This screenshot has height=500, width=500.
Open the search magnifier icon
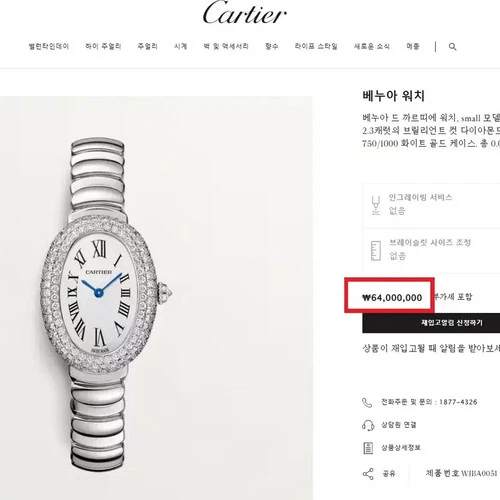click(452, 47)
